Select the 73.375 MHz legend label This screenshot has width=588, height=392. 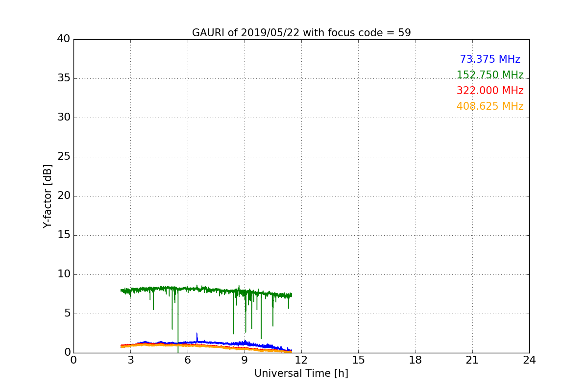tap(490, 59)
